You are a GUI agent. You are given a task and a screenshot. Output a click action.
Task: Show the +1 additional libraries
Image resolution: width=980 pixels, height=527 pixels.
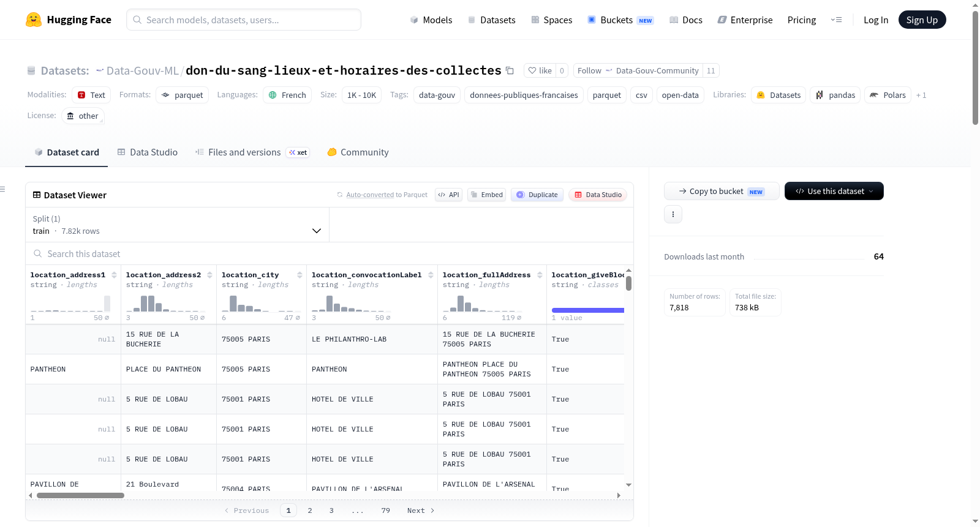(921, 95)
